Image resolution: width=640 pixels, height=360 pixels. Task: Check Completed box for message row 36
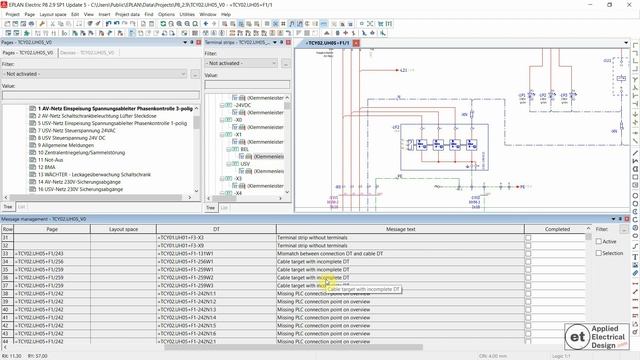pyautogui.click(x=528, y=278)
